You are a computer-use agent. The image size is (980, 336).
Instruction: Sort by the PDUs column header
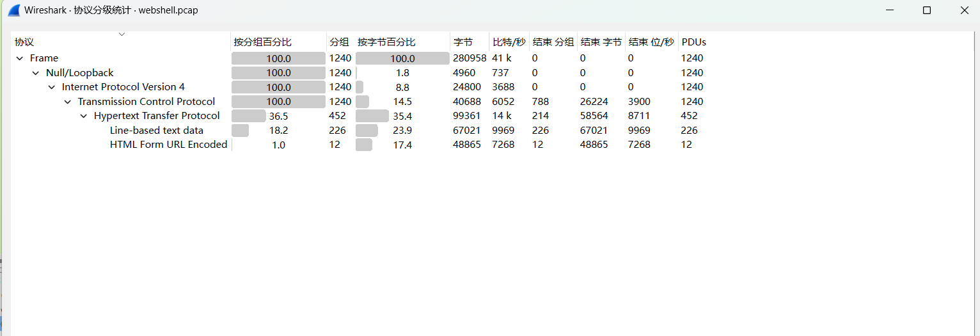694,42
